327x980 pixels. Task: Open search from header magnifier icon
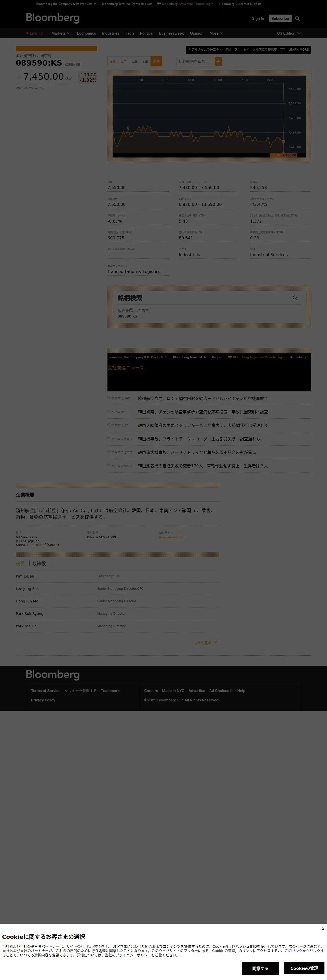(x=297, y=18)
